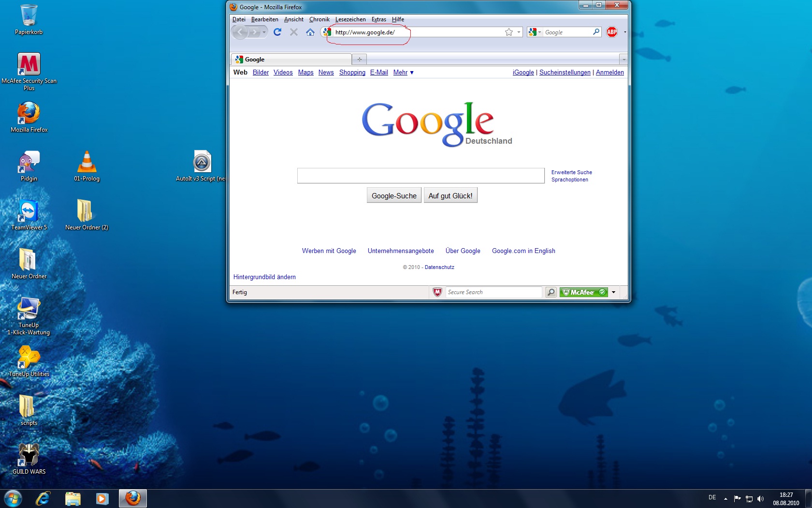Click the Auf gut Glück! button

[x=450, y=195]
